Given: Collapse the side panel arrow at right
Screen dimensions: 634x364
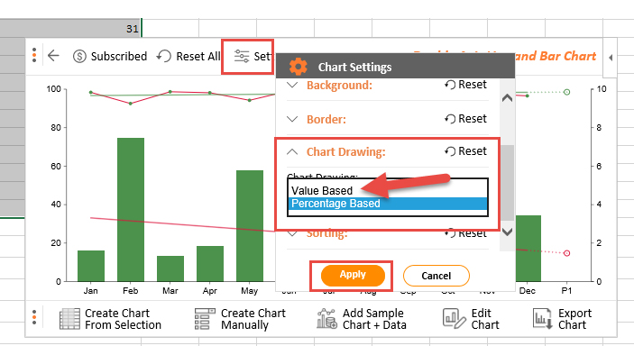Looking at the screenshot, I should pos(611,58).
